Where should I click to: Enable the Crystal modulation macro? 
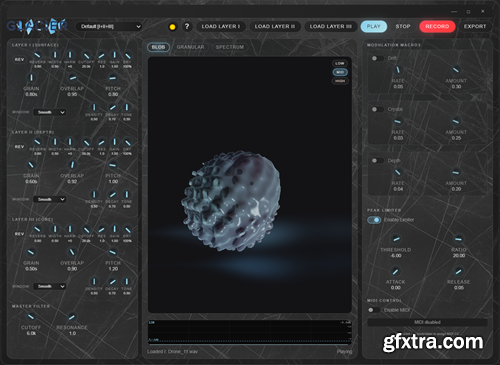(377, 109)
